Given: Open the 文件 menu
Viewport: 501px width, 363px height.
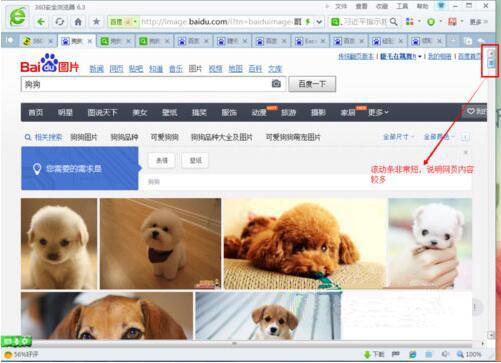Looking at the screenshot, I should (341, 6).
